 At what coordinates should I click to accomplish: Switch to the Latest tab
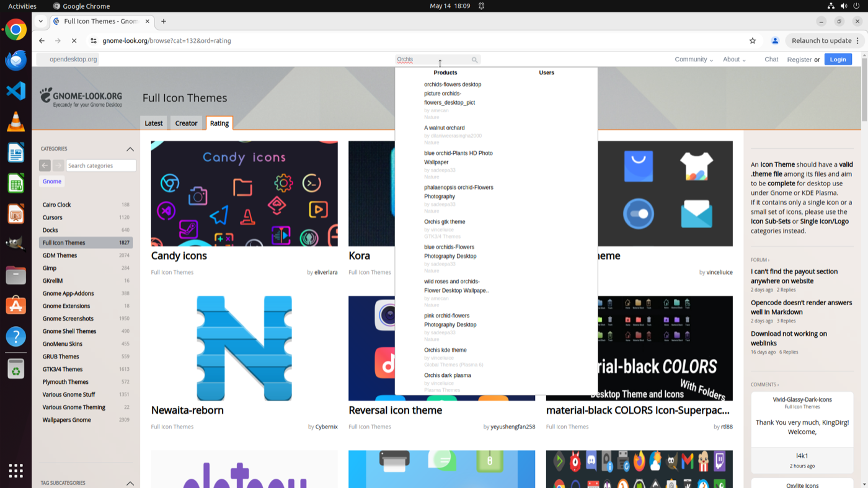coord(154,123)
